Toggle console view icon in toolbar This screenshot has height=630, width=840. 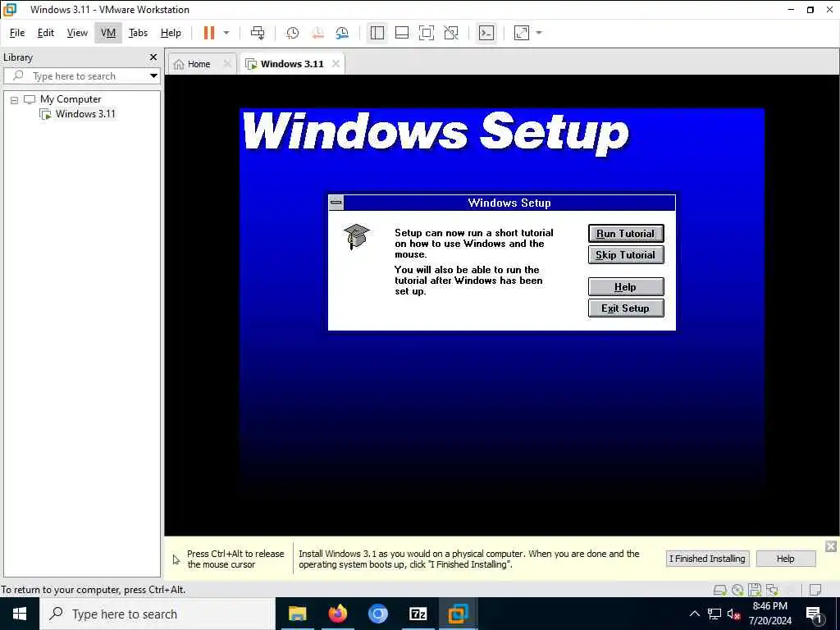tap(486, 33)
